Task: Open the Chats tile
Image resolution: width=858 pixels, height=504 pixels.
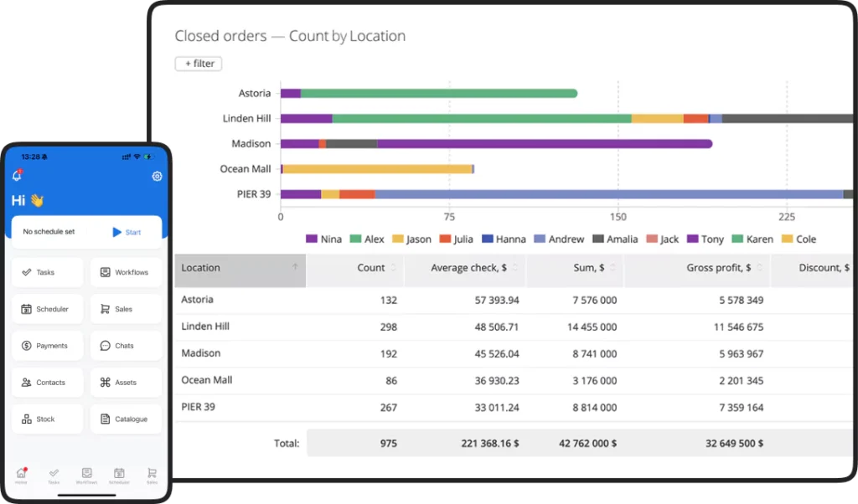Action: click(126, 346)
